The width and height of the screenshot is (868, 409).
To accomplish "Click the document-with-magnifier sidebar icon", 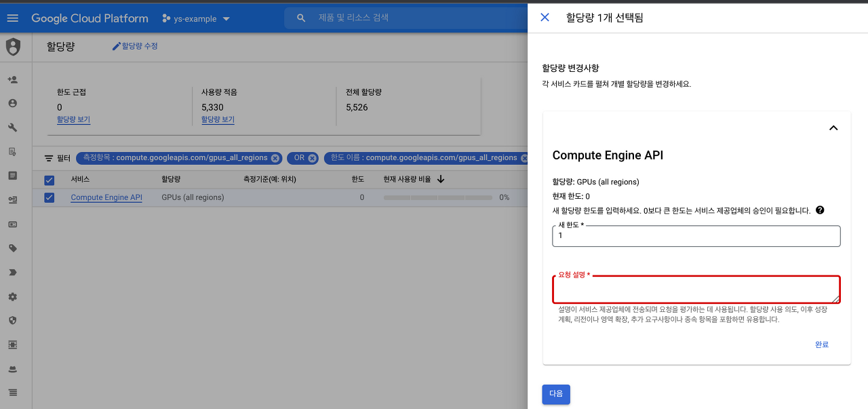I will [12, 151].
